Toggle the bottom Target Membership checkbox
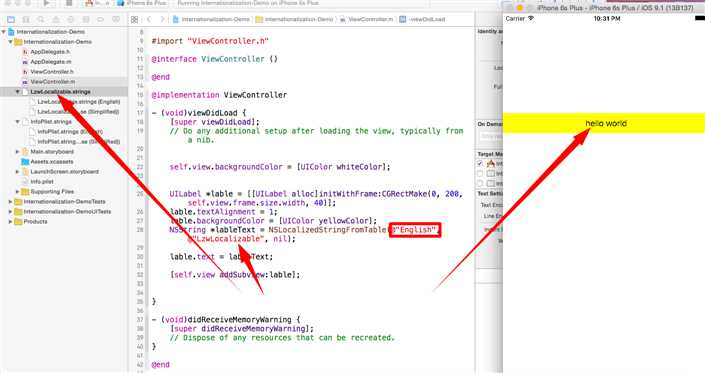This screenshot has height=373, width=705. [480, 183]
